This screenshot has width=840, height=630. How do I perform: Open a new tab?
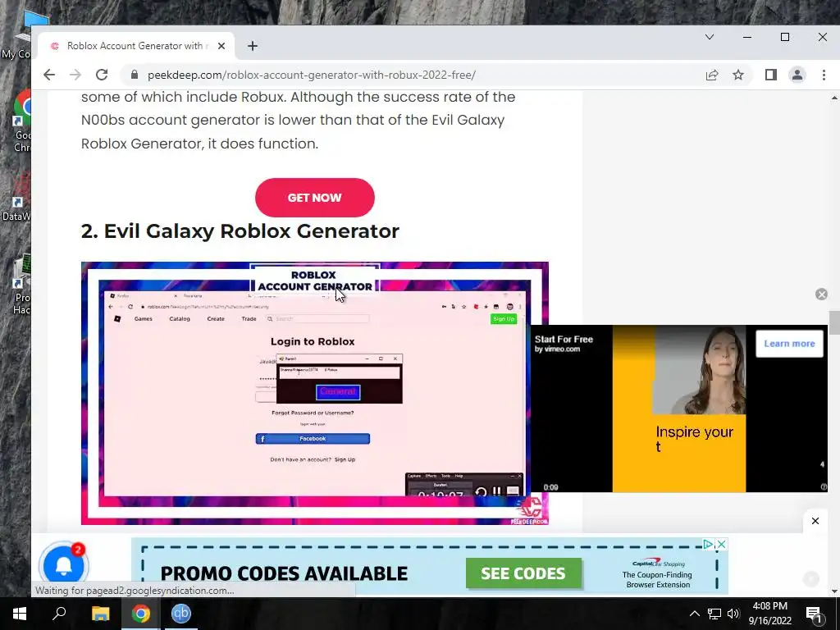pyautogui.click(x=253, y=46)
